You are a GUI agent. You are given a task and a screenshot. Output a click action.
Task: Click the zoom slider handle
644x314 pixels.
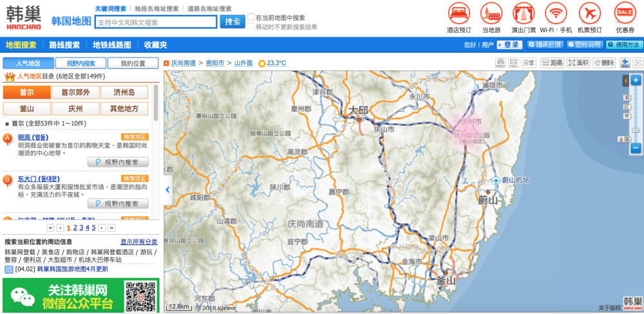click(636, 131)
